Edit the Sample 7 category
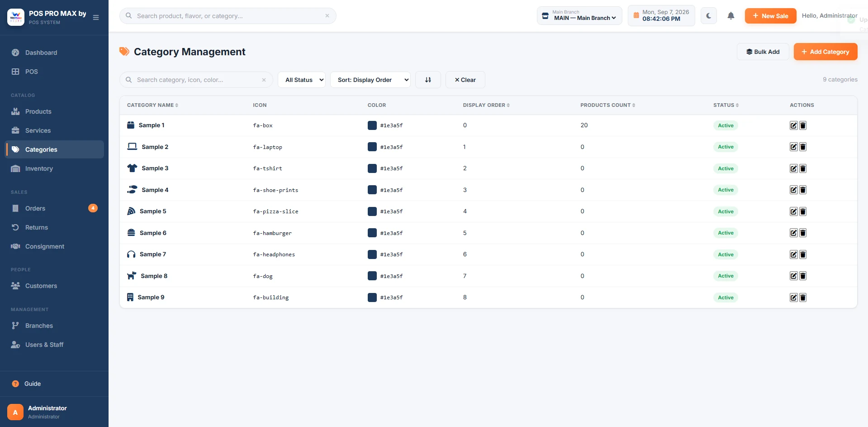 click(x=793, y=254)
